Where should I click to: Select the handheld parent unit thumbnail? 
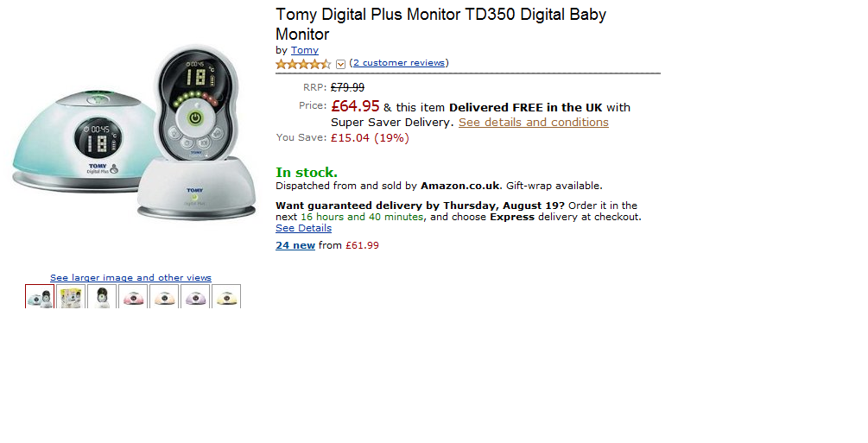[x=102, y=297]
